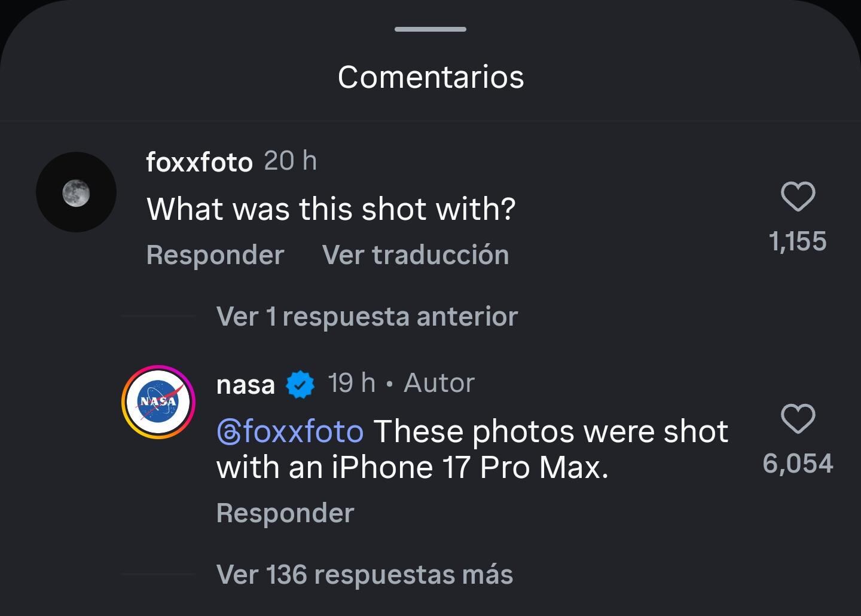Viewport: 861px width, 616px height.
Task: Expand 'Ver 136 respuestas más'
Action: coord(365,574)
